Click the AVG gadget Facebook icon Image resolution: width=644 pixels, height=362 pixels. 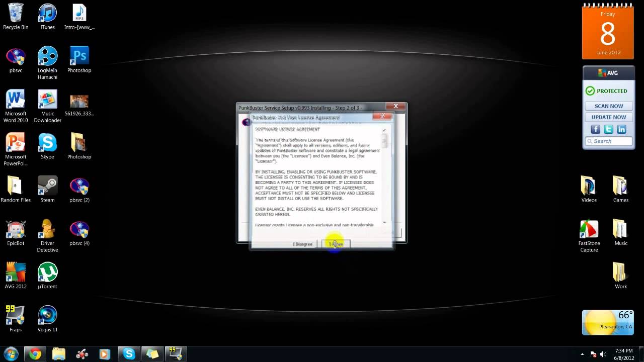pyautogui.click(x=595, y=129)
